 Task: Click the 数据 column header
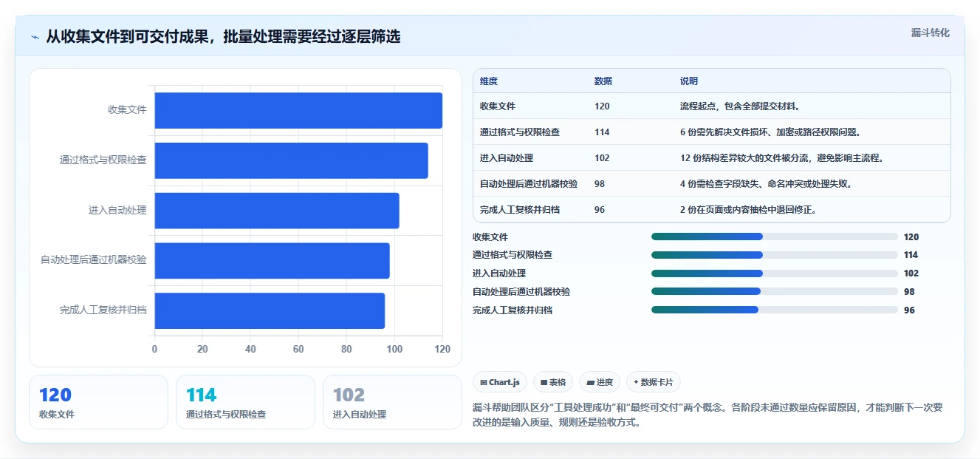(x=603, y=81)
